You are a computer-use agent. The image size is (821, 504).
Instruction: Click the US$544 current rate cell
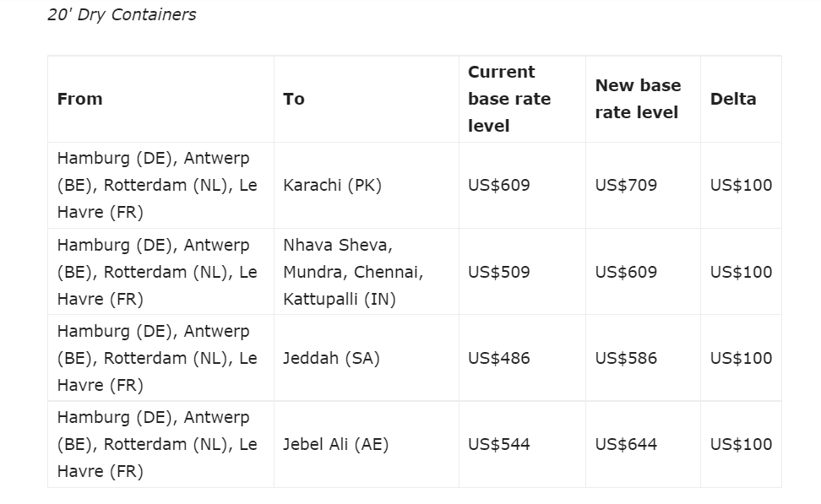point(499,444)
